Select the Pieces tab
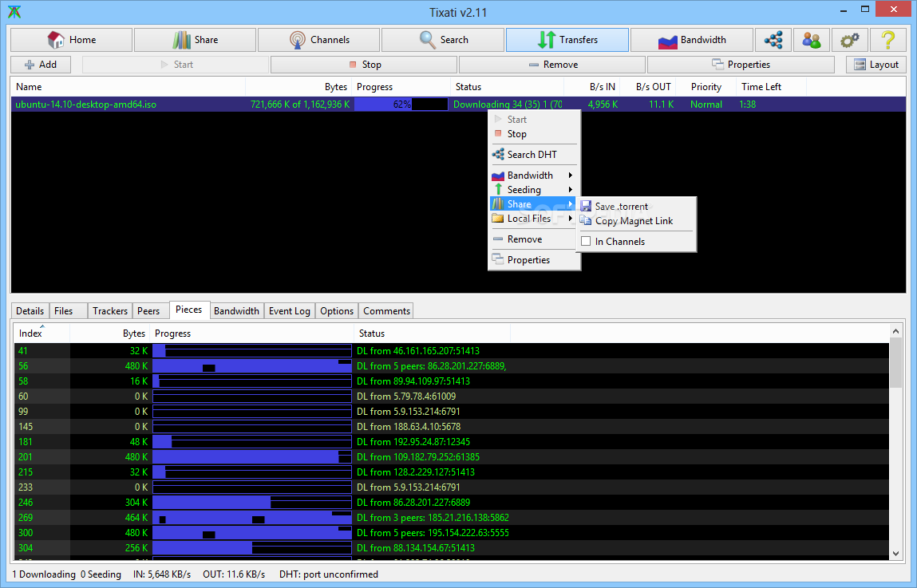 [x=189, y=310]
